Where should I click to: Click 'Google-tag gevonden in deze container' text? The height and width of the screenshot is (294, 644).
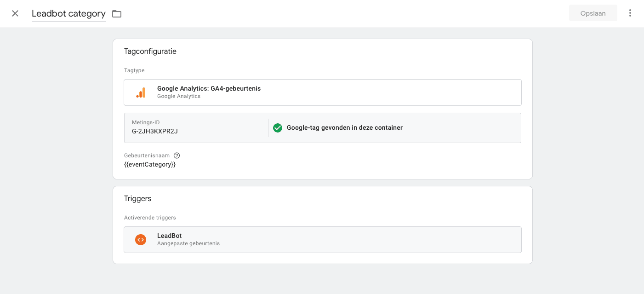(x=345, y=128)
